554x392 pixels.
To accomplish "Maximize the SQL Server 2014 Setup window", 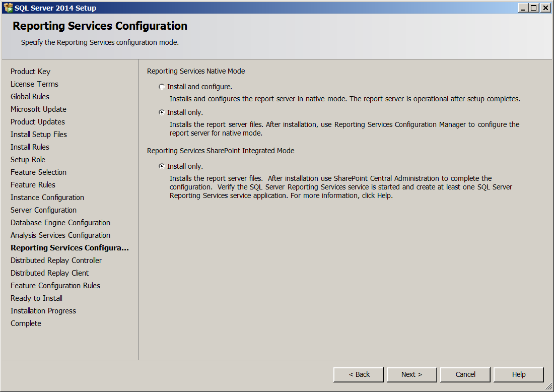I will (534, 8).
